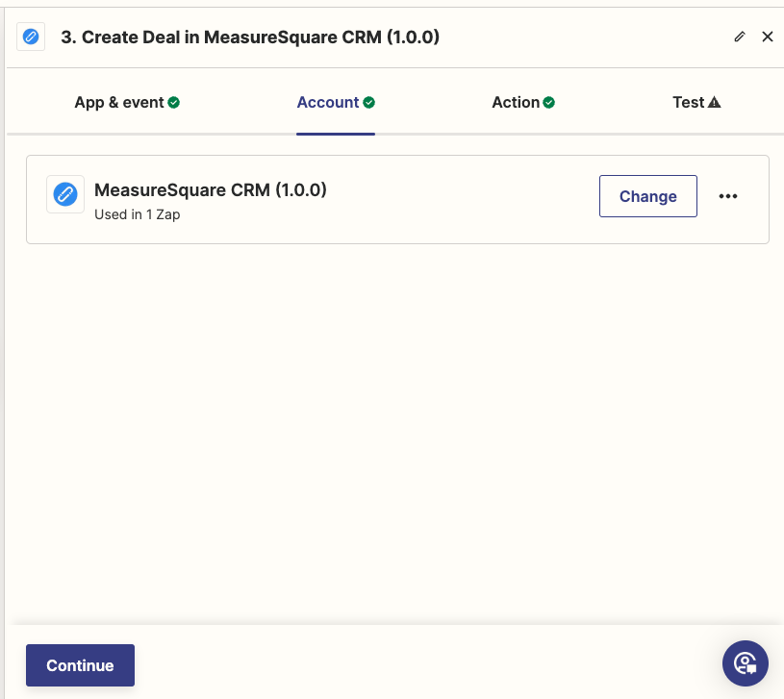This screenshot has height=699, width=784.
Task: Close the Create Deal step panel
Action: pos(767,37)
